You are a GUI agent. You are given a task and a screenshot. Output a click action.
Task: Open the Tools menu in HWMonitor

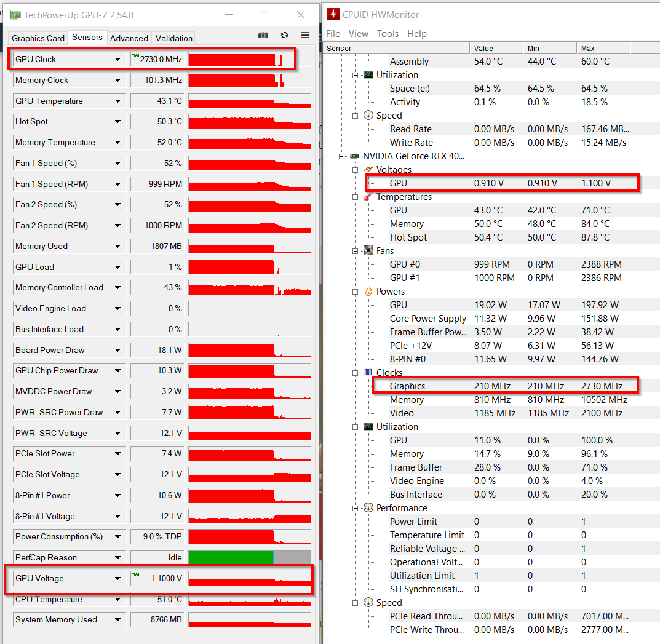click(x=388, y=34)
